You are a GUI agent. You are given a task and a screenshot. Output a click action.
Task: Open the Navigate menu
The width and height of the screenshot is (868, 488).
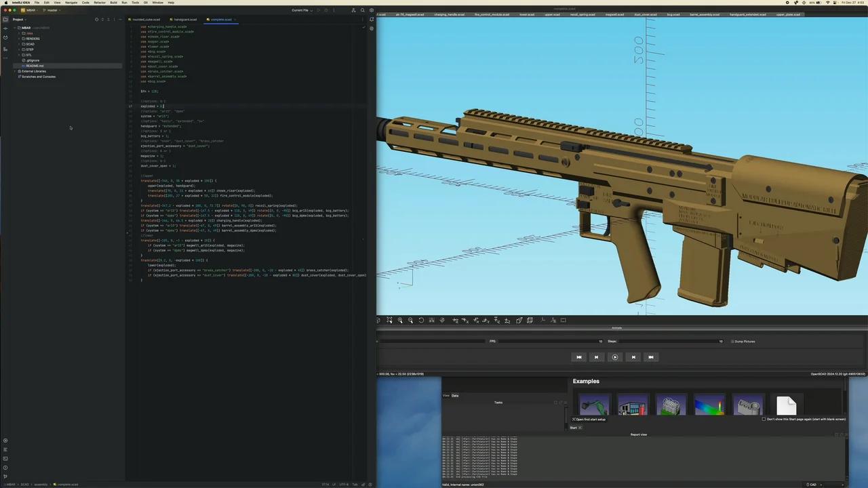pyautogui.click(x=71, y=3)
